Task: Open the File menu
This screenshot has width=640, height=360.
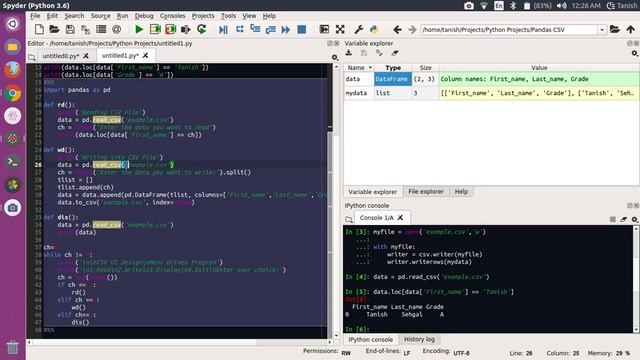Action: coord(35,16)
